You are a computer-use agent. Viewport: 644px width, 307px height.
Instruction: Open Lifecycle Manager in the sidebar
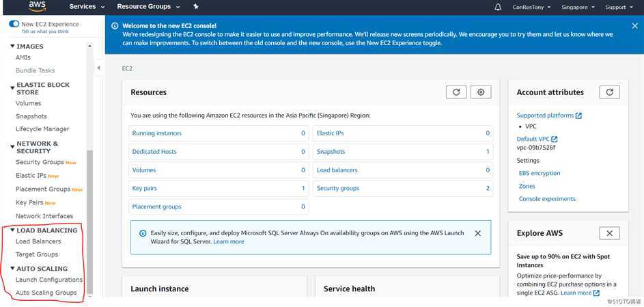point(42,129)
